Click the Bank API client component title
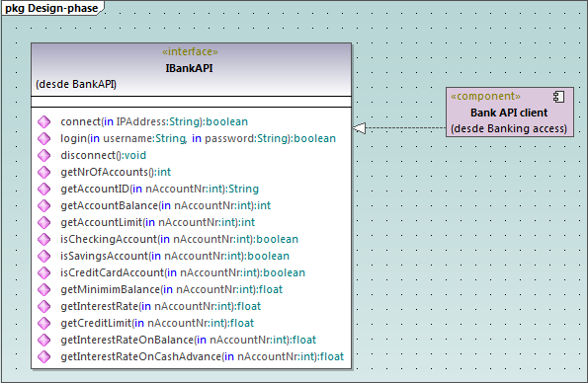The image size is (588, 383). click(x=509, y=113)
